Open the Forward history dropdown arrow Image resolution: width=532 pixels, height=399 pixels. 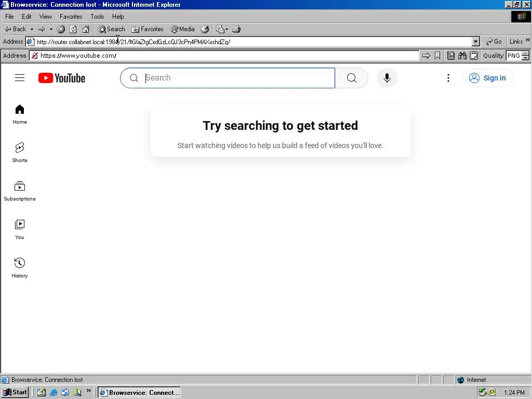[51, 29]
